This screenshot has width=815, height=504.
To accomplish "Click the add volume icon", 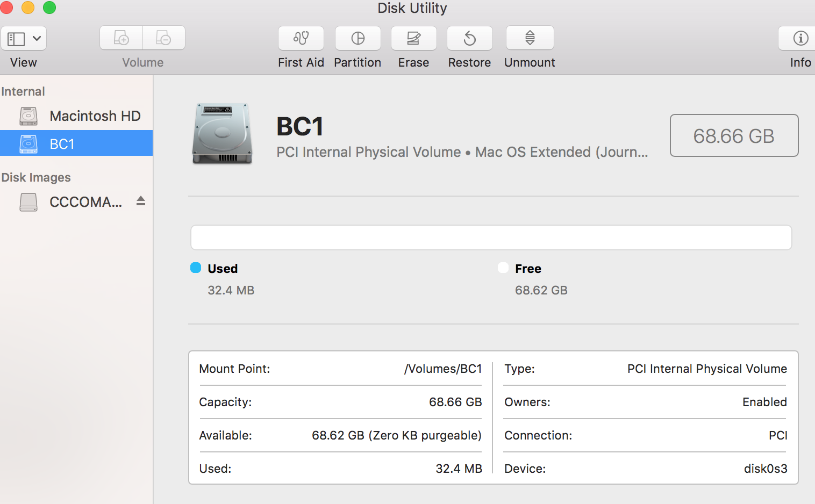I will (x=121, y=38).
